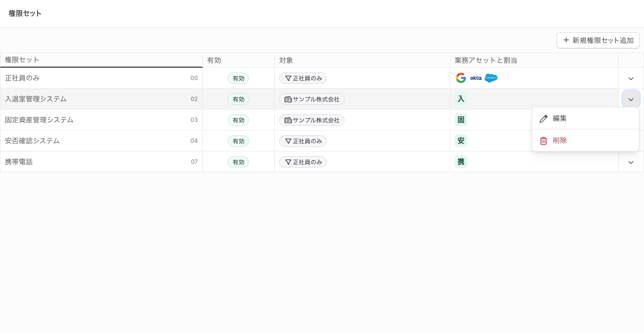
Task: Click the Okta asset icon in 正社員のみ row
Action: [475, 78]
